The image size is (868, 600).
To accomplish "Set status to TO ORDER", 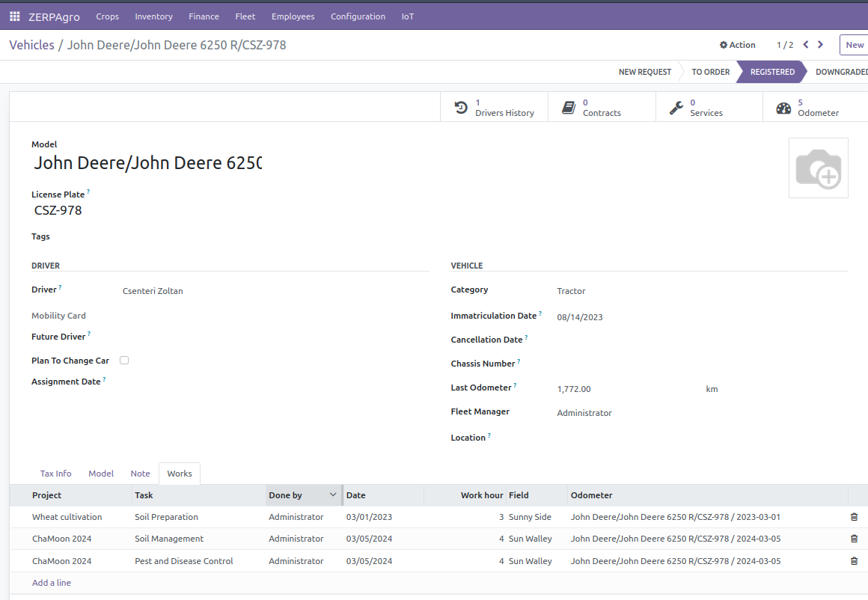I will (711, 72).
